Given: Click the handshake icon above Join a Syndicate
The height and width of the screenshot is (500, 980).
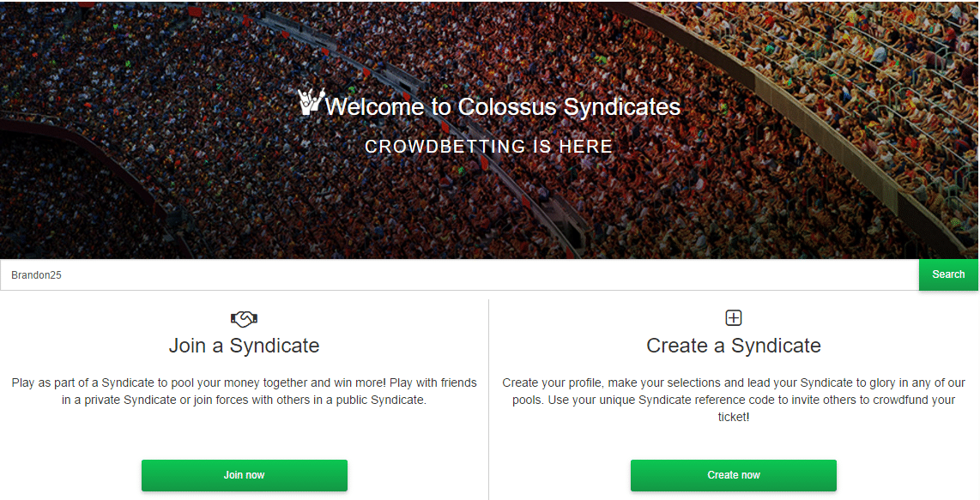Looking at the screenshot, I should 245,319.
